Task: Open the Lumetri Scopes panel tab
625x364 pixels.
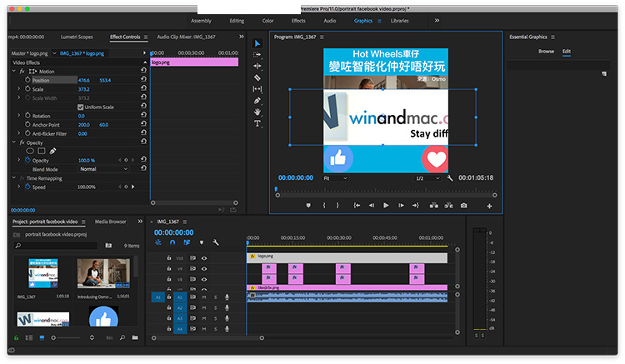Action: (x=77, y=37)
